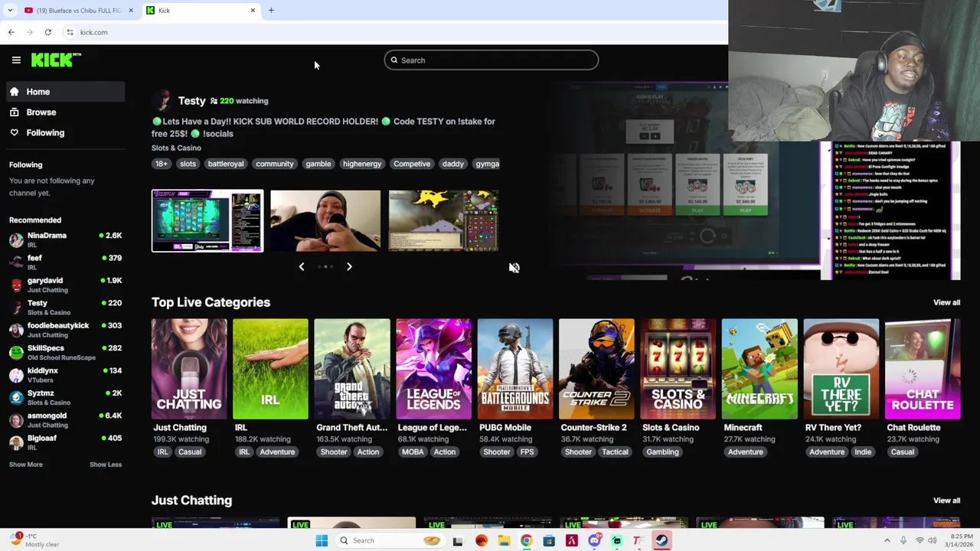Open the RV There Yet? category card

point(841,369)
